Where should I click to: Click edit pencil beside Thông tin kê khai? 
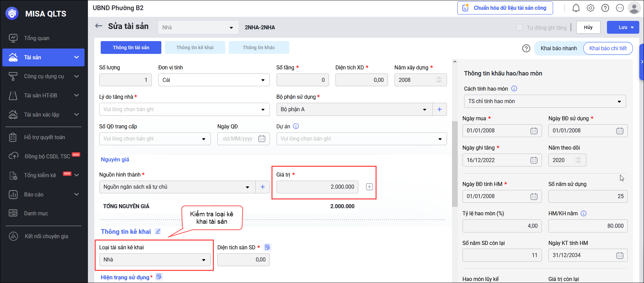[158, 231]
